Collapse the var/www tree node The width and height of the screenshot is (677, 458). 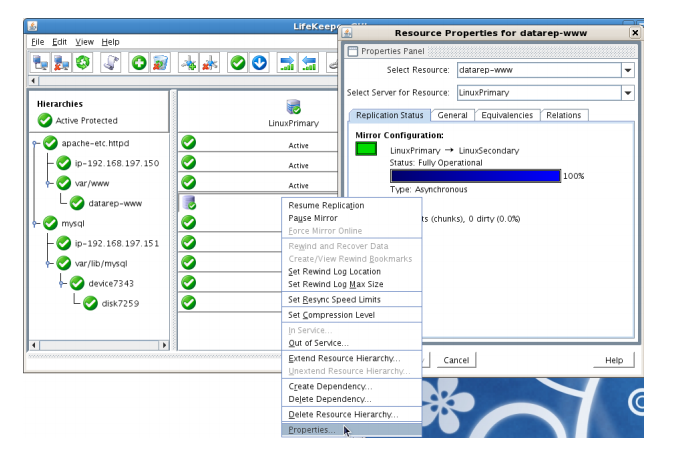49,183
